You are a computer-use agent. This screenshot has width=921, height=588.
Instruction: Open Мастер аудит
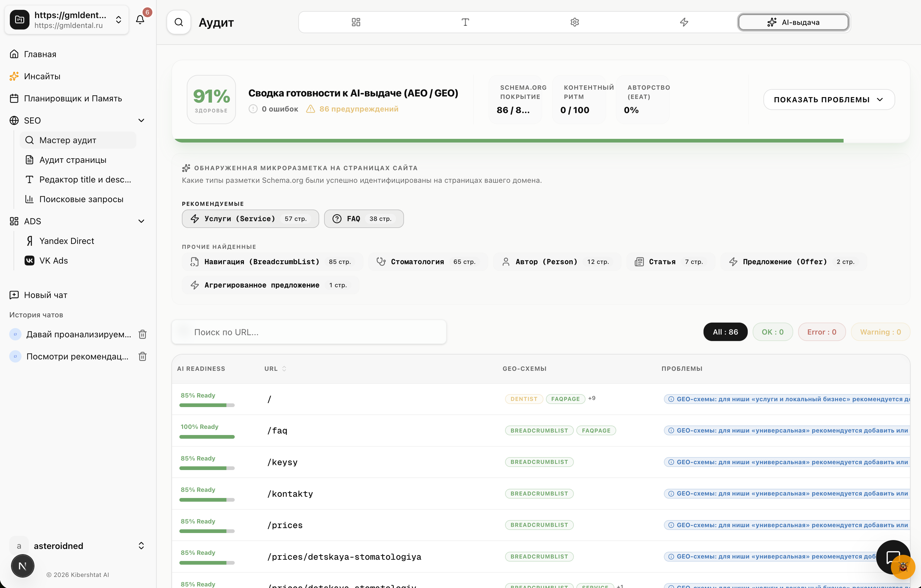(x=78, y=140)
